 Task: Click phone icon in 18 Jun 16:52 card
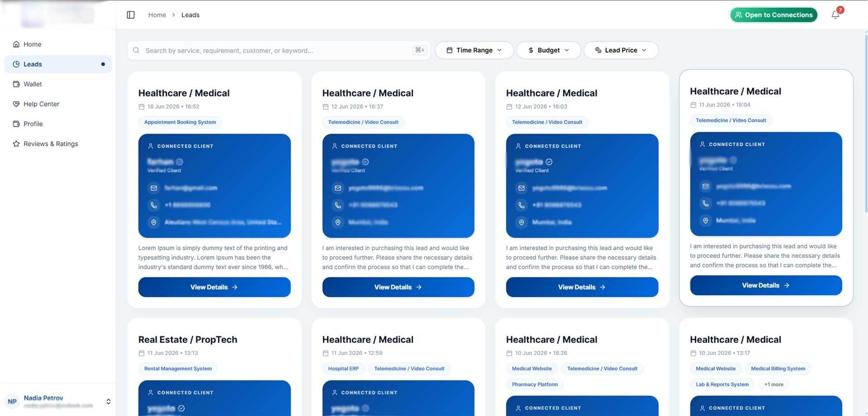coord(154,205)
